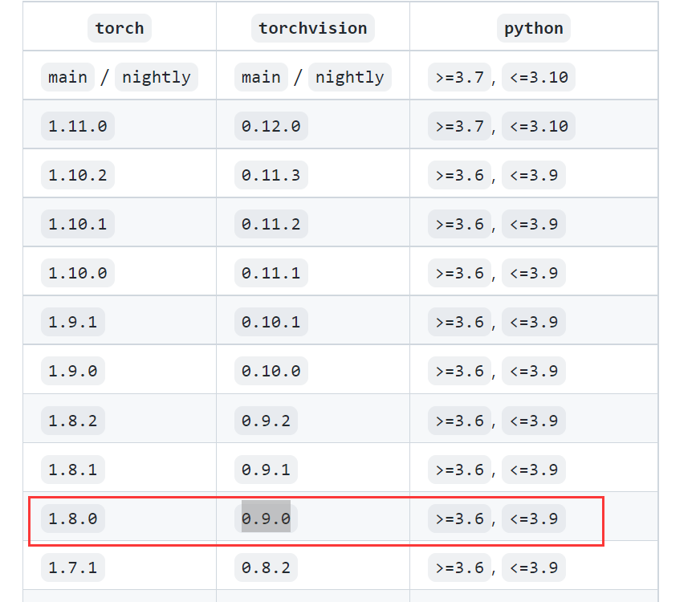
Task: Select the nightly label in torch column
Action: tap(157, 77)
